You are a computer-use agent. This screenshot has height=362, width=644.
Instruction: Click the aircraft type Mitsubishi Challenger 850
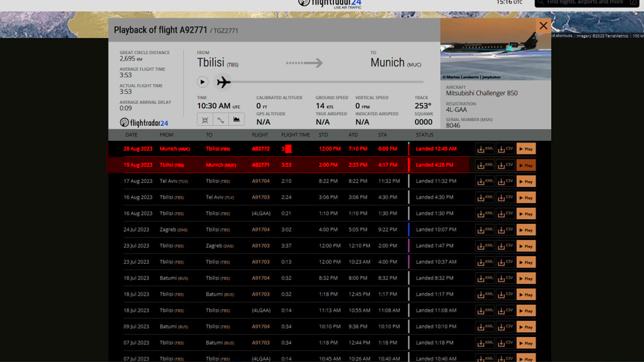(x=482, y=93)
